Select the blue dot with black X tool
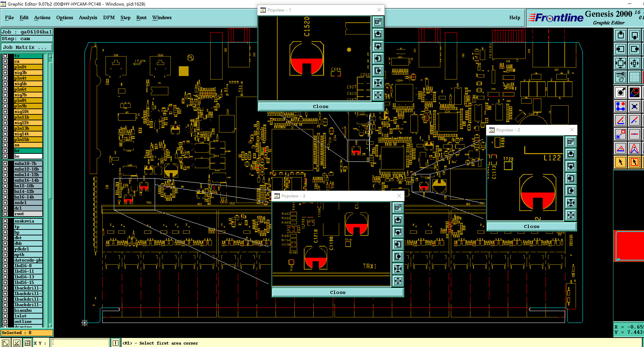This screenshot has height=347, width=644. pos(635,106)
